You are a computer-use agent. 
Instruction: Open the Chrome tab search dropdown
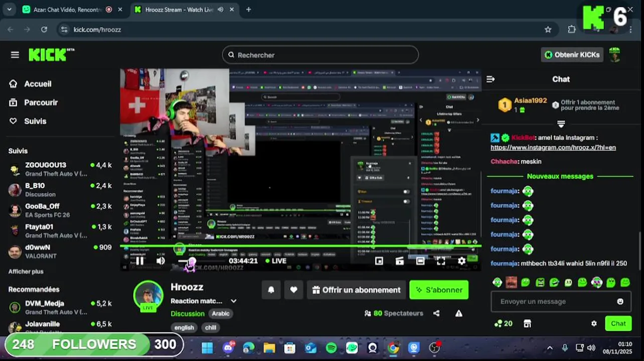9,10
